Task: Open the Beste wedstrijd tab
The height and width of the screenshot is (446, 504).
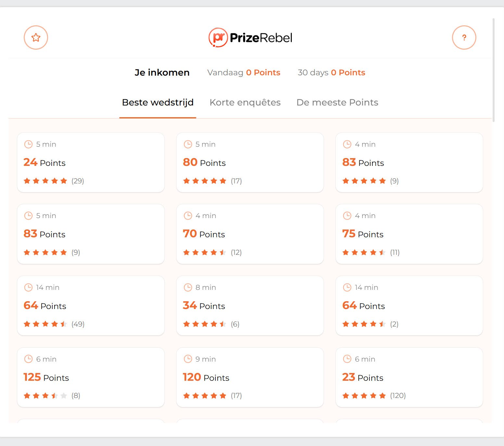Action: click(158, 103)
